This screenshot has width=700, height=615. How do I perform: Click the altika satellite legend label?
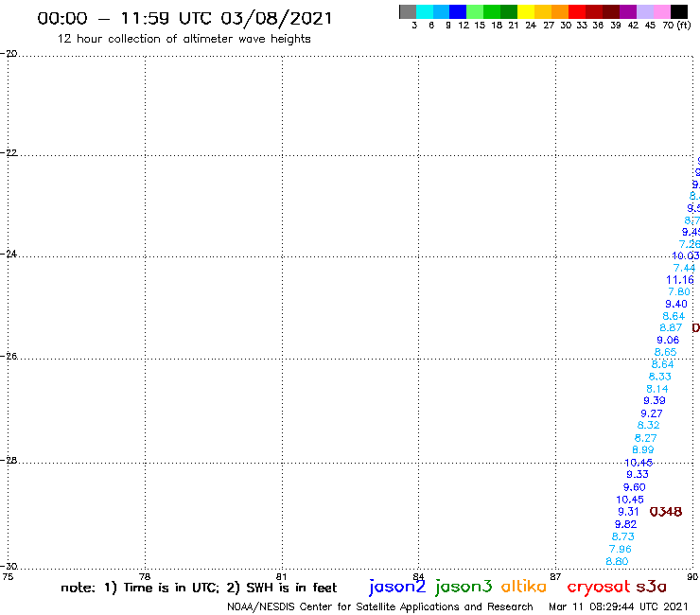tap(524, 587)
